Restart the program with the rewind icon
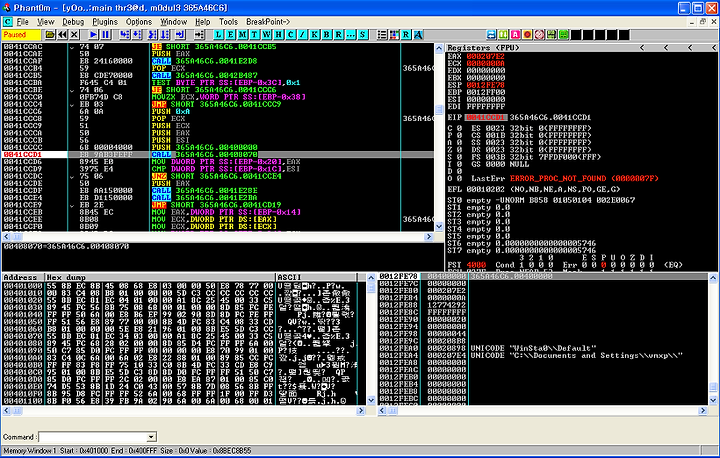This screenshot has width=720, height=458. coord(62,34)
